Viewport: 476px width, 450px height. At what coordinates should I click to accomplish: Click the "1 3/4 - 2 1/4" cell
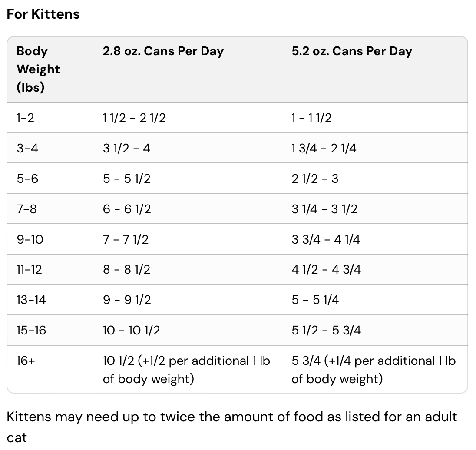pos(324,148)
